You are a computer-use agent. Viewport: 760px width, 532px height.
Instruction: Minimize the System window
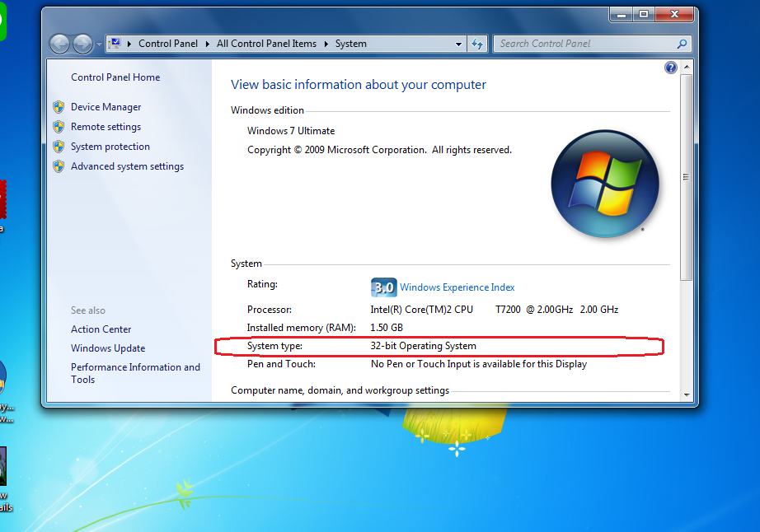coord(621,15)
